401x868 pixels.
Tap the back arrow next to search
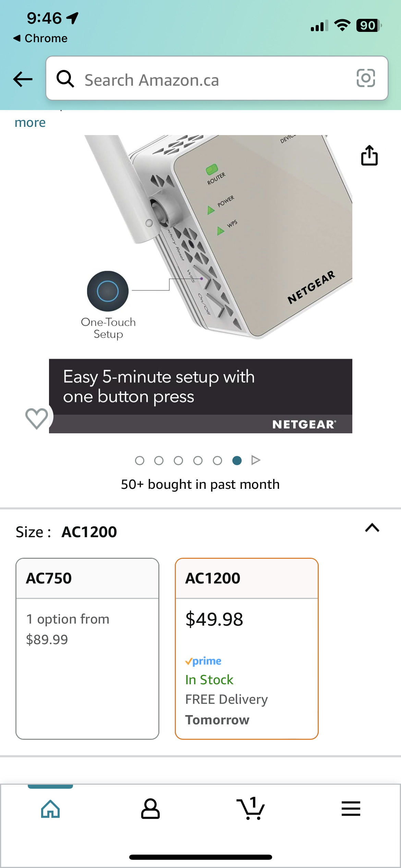tap(23, 79)
